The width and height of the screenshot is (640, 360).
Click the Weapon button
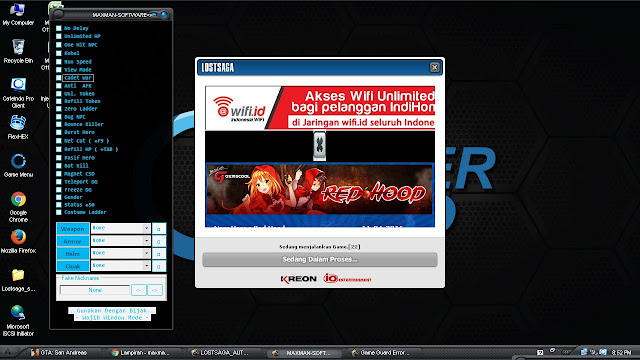tap(73, 229)
